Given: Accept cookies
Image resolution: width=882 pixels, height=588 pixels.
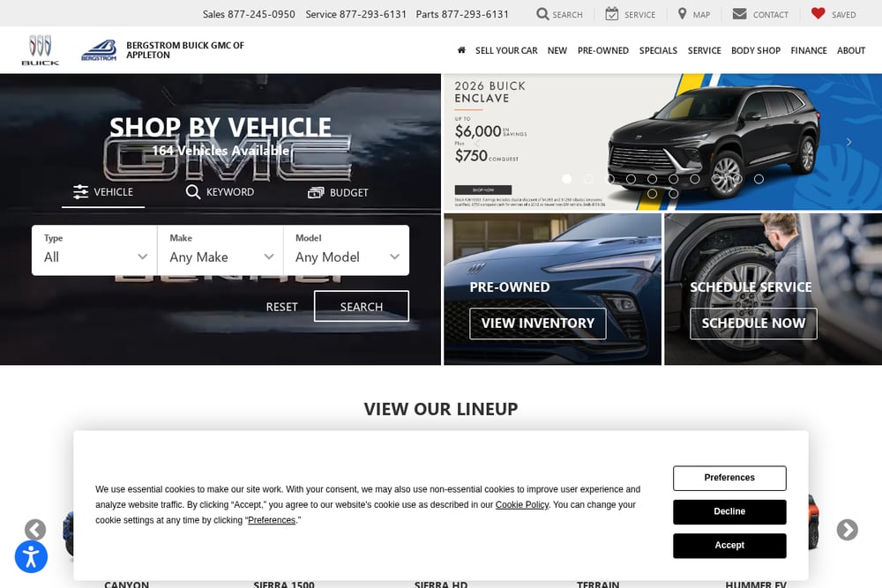Looking at the screenshot, I should (729, 546).
